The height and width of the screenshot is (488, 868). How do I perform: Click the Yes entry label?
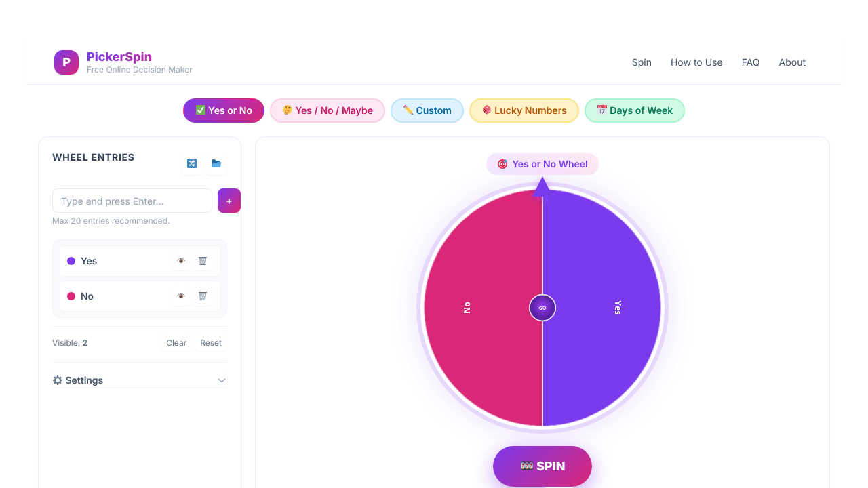pyautogui.click(x=89, y=261)
